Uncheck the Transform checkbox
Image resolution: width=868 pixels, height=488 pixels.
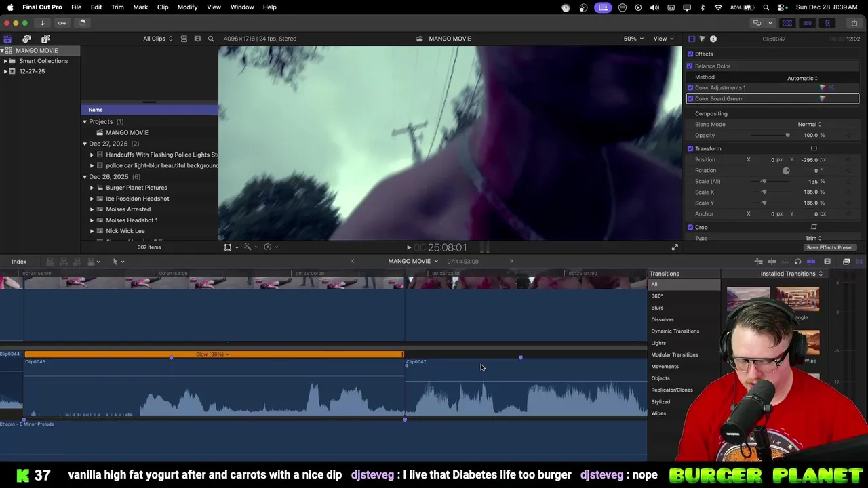tap(690, 148)
